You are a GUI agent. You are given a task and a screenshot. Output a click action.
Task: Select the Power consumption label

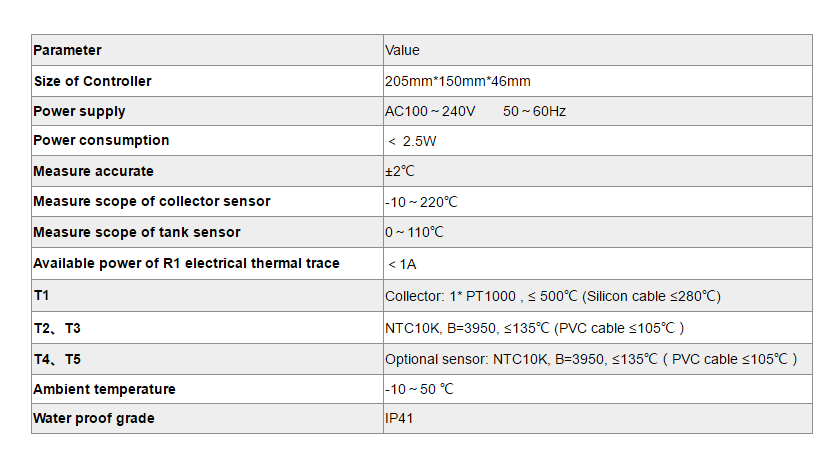101,140
